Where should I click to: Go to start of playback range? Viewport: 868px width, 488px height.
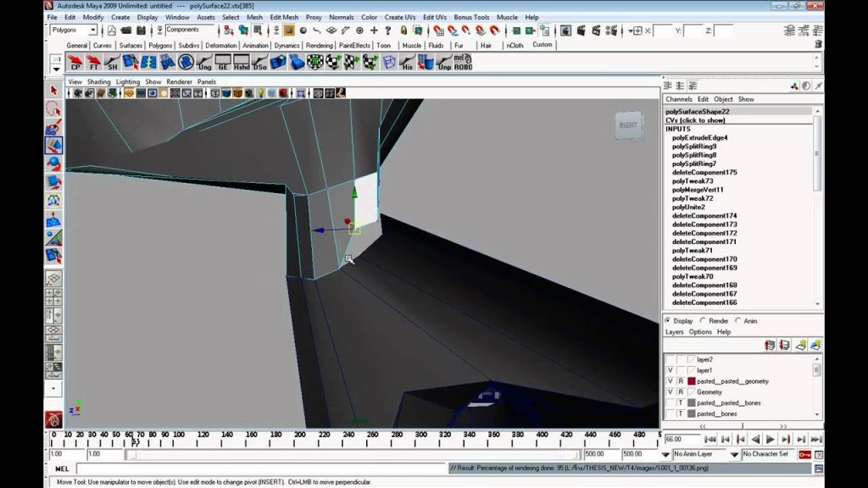[x=710, y=440]
